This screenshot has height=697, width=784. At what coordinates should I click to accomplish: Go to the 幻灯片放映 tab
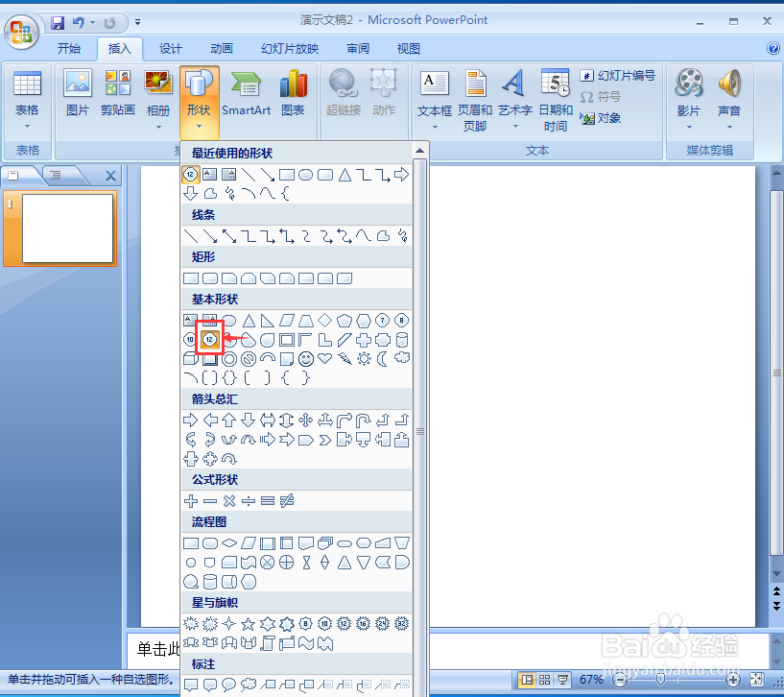(290, 49)
